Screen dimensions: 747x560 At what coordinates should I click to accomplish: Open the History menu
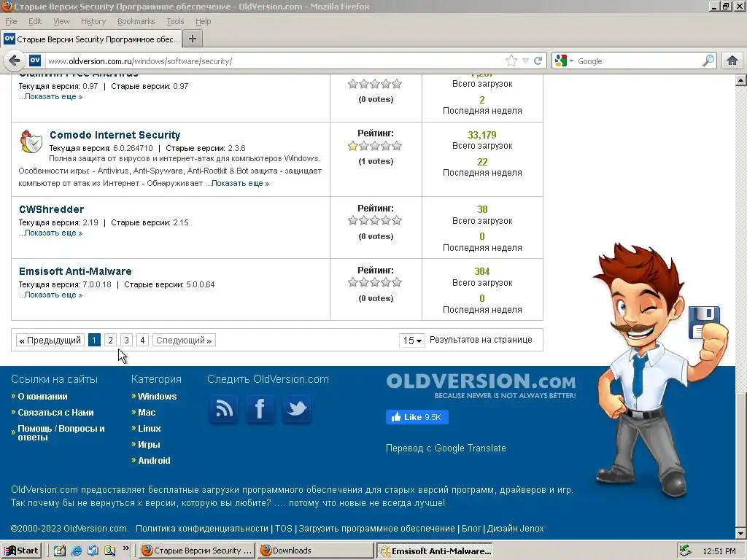pyautogui.click(x=93, y=21)
